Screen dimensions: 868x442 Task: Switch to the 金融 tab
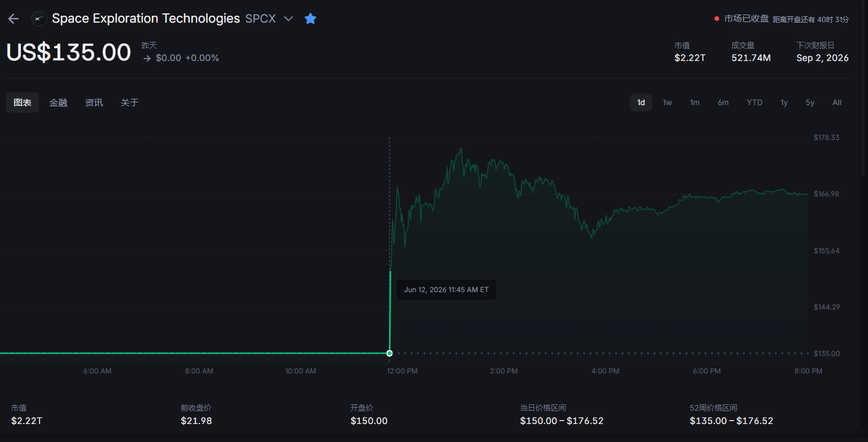(x=58, y=103)
